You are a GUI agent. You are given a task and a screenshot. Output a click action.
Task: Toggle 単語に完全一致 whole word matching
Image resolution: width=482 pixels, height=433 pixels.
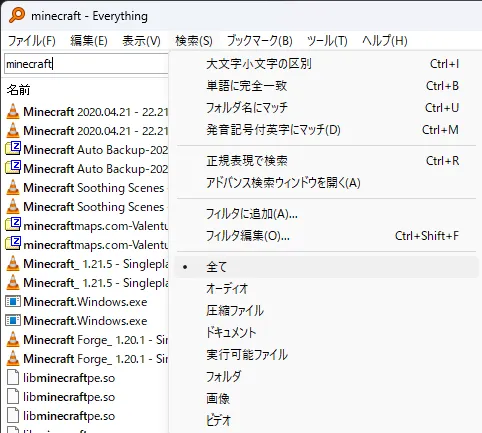327,86
